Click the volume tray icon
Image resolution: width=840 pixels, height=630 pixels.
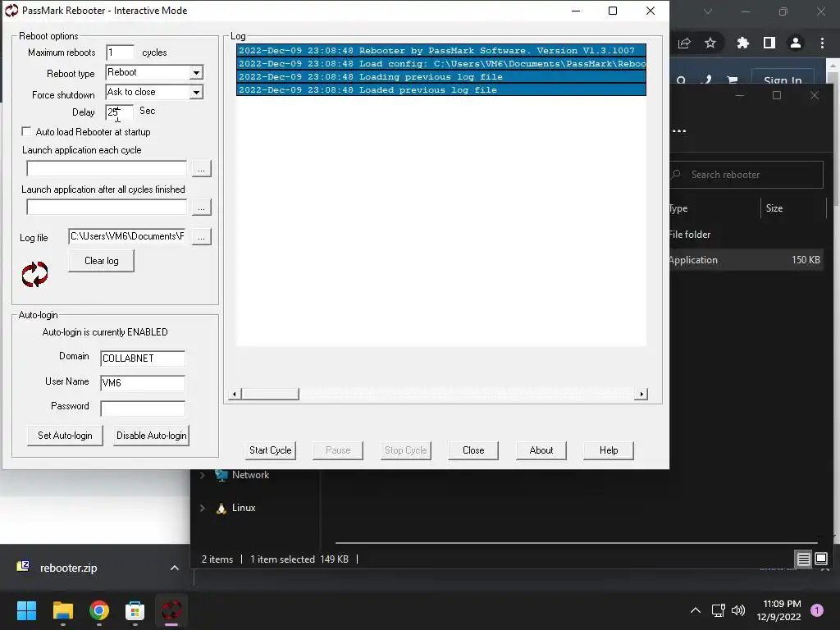[x=738, y=610]
